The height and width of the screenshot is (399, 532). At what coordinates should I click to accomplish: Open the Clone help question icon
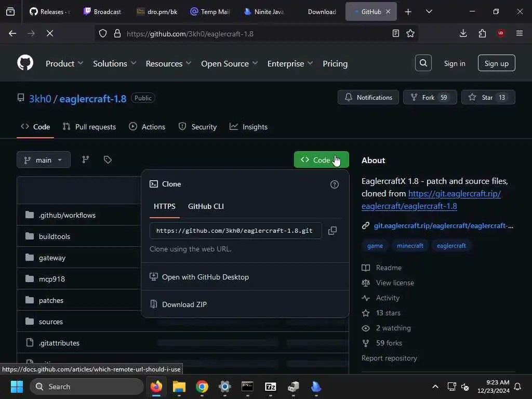coord(334,184)
